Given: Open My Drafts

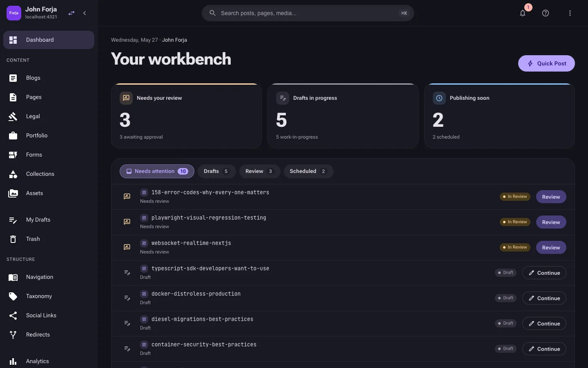Looking at the screenshot, I should [x=49, y=220].
